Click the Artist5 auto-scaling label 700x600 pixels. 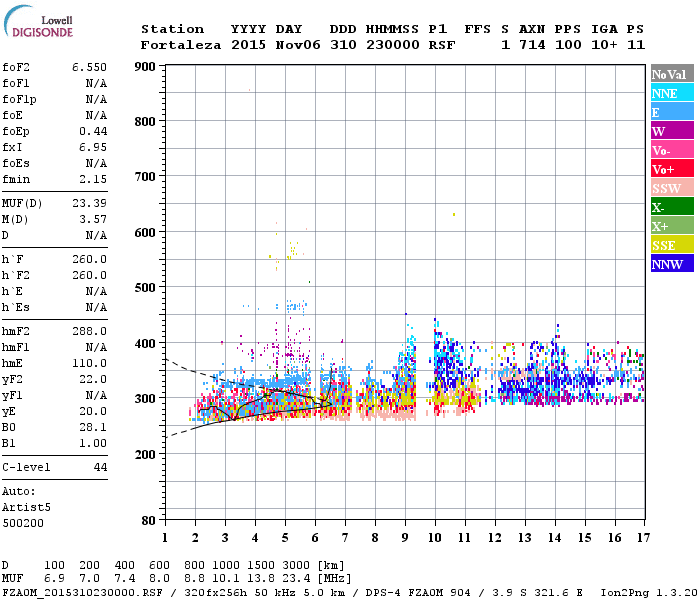26,508
